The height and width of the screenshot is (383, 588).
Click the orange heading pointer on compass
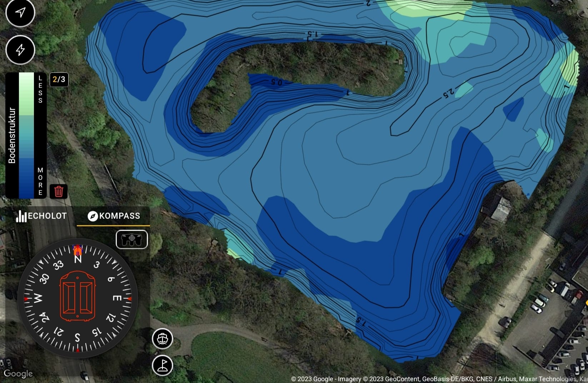(x=78, y=250)
